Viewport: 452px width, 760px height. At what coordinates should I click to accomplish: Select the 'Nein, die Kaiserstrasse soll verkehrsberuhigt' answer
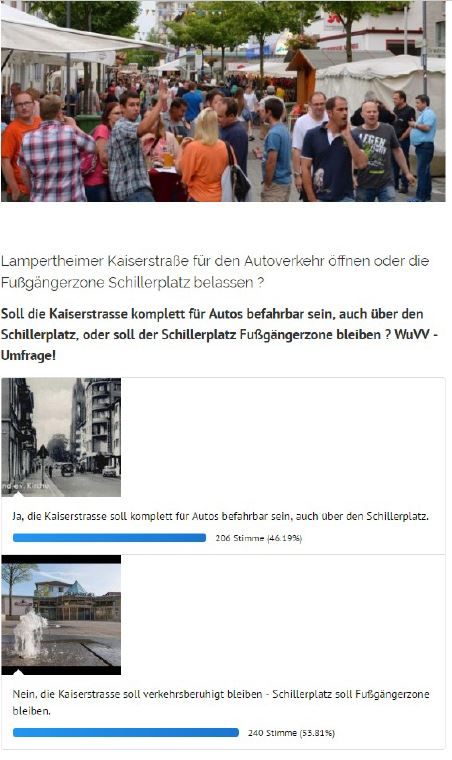pos(221,702)
